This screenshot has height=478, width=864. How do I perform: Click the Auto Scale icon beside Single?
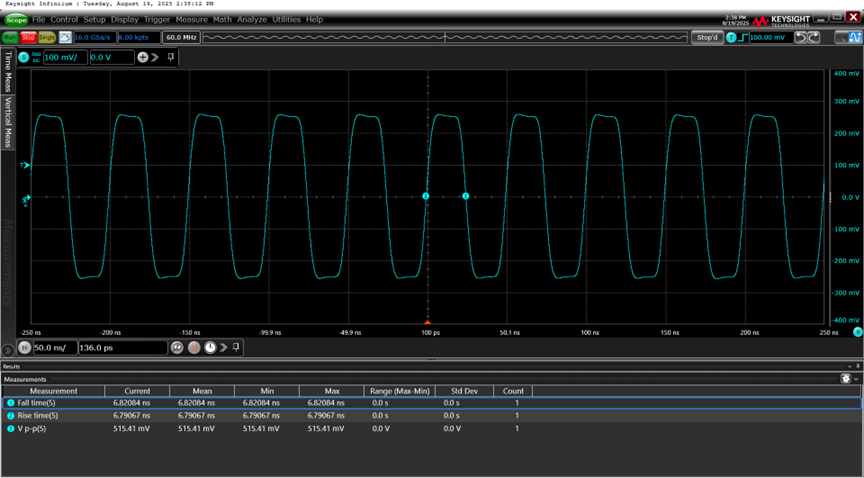coord(65,37)
